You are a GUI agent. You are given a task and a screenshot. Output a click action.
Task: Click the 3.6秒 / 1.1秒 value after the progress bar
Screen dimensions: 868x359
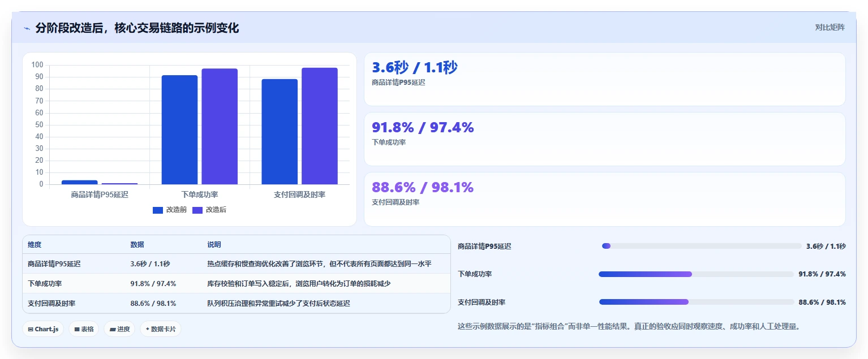click(x=826, y=246)
